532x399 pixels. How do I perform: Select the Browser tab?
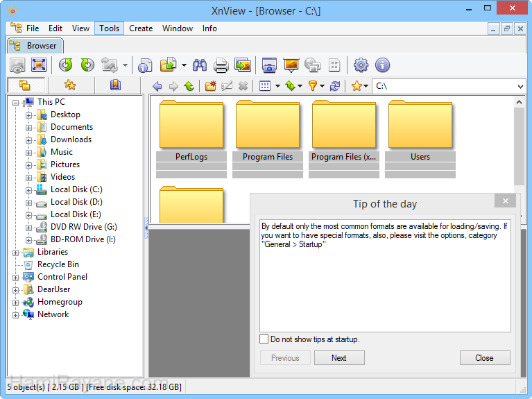(35, 46)
